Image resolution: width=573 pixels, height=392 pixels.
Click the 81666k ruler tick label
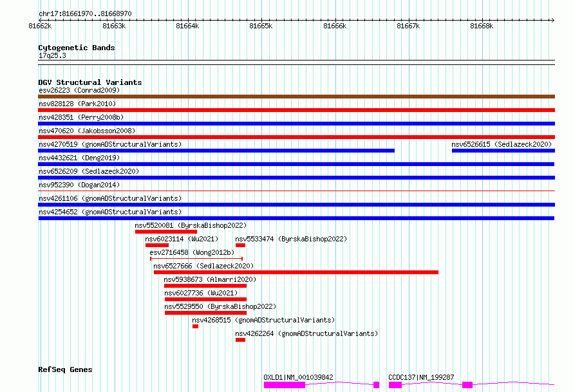[335, 26]
